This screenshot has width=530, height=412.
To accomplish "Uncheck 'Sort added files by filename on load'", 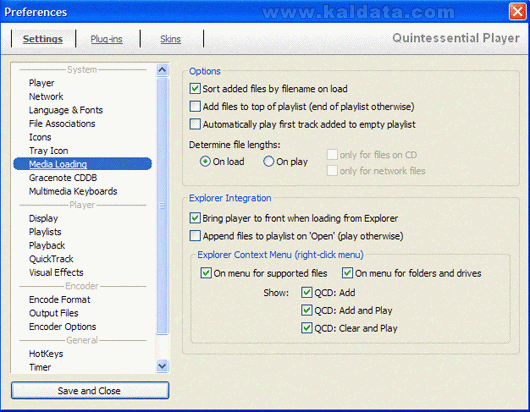I will [x=195, y=89].
